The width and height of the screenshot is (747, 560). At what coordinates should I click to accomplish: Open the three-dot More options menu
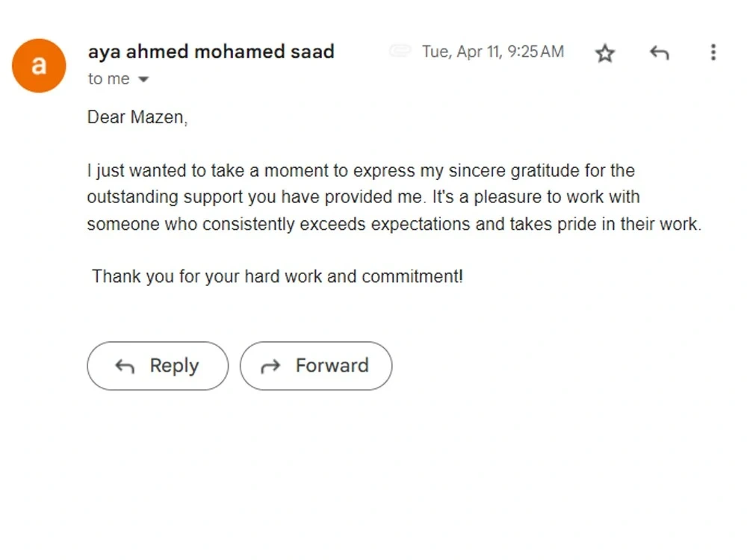(713, 52)
